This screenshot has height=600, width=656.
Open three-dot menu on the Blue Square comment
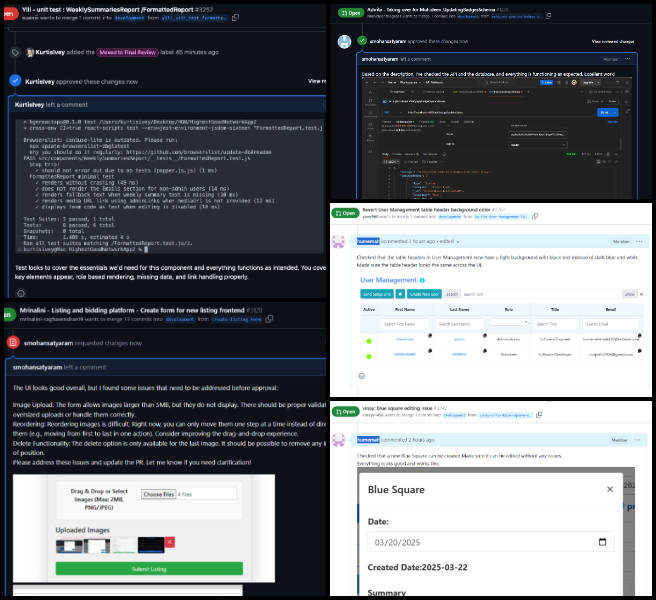(x=637, y=440)
